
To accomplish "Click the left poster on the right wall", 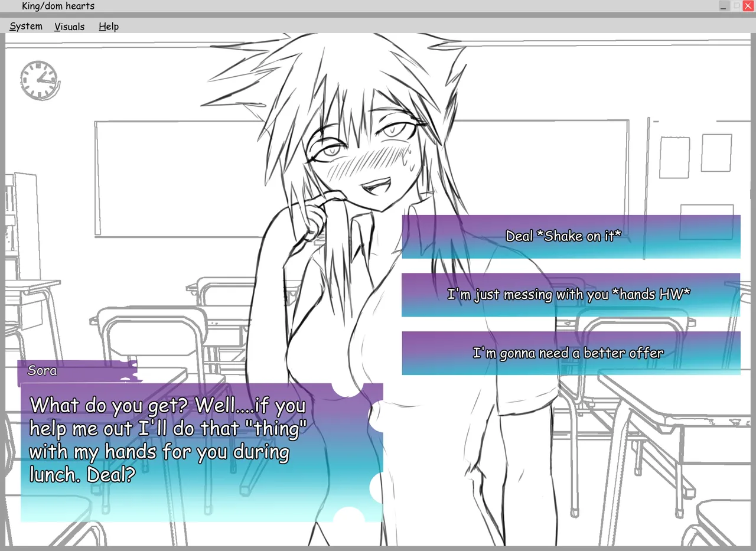I will pos(674,157).
